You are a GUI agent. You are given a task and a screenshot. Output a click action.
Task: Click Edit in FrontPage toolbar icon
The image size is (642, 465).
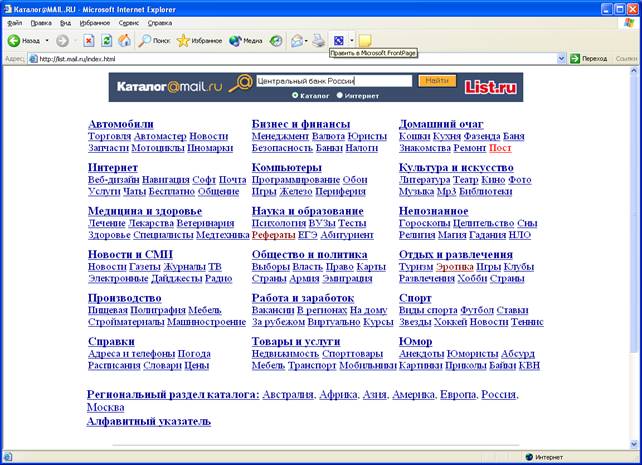click(x=339, y=41)
